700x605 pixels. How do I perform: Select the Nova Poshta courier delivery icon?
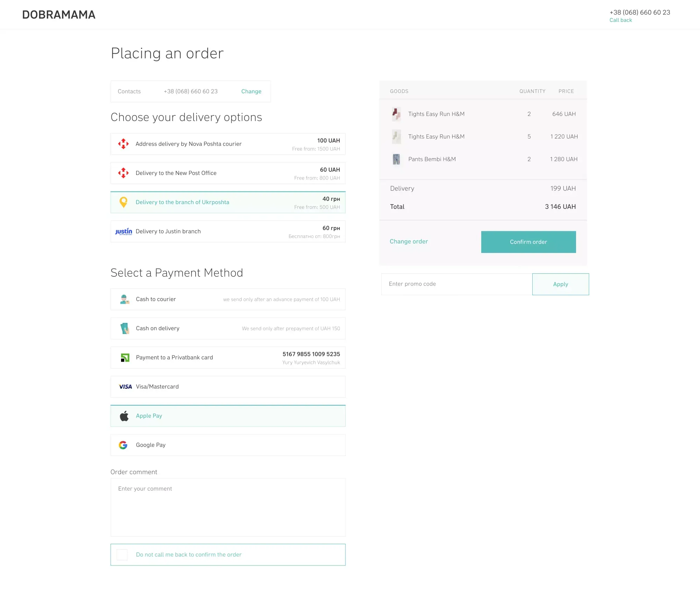124,144
